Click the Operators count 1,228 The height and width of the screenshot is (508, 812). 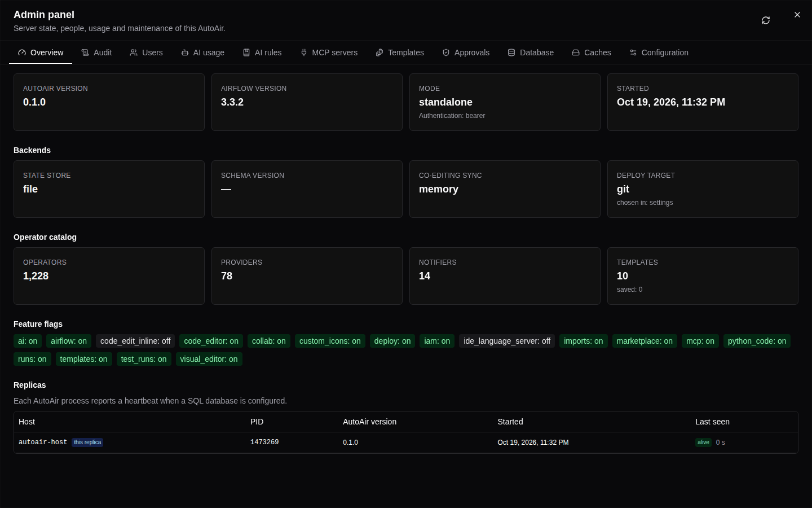[x=36, y=276]
